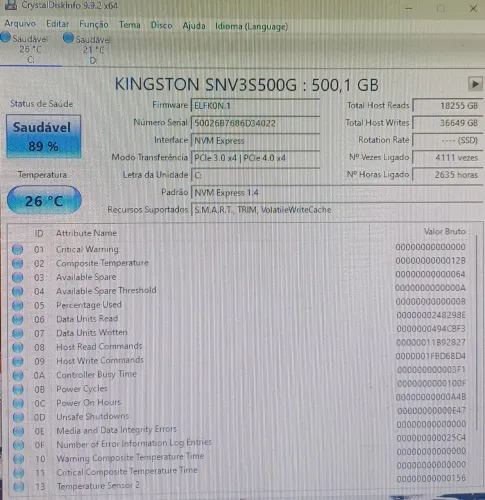This screenshot has width=485, height=500.
Task: Click raw value 0000000248298E
Action: coord(431,315)
